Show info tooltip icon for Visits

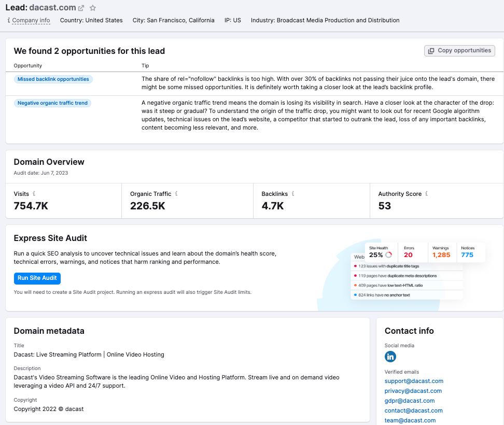34,193
